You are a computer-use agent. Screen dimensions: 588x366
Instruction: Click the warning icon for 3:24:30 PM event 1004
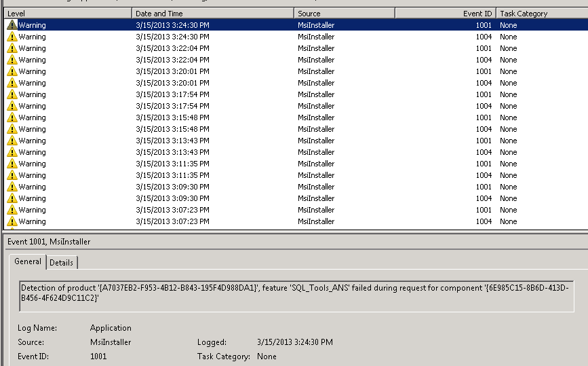12,37
